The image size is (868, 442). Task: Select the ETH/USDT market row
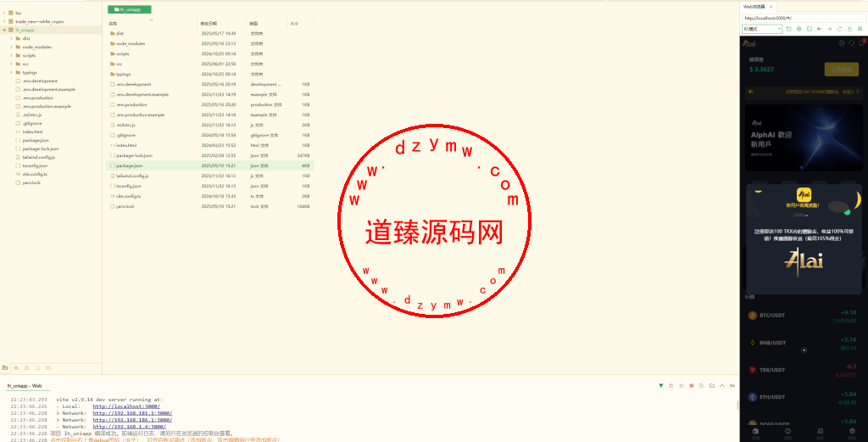pyautogui.click(x=804, y=397)
